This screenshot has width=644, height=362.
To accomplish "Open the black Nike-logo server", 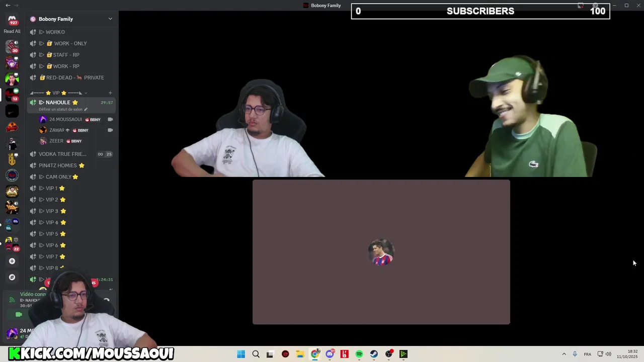I will [12, 111].
